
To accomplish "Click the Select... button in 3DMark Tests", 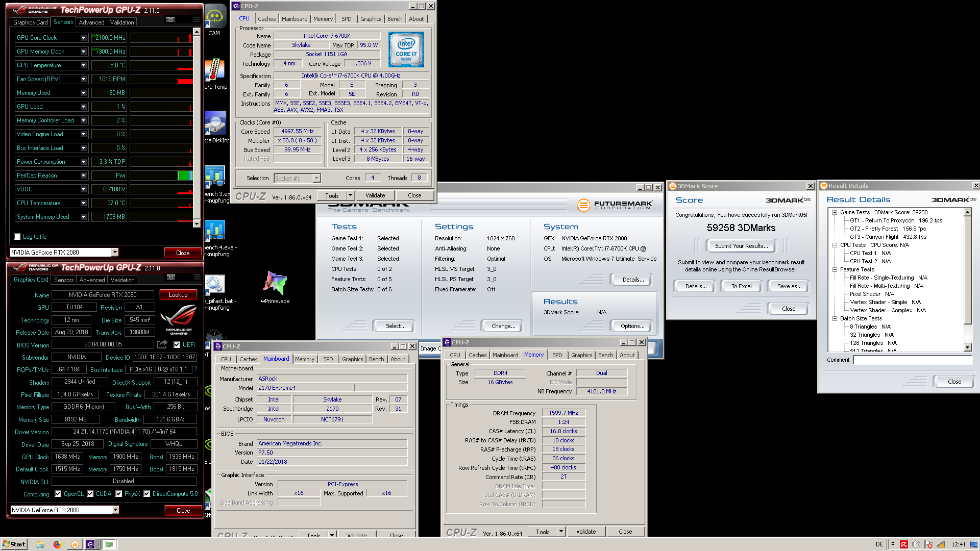I will coord(395,326).
